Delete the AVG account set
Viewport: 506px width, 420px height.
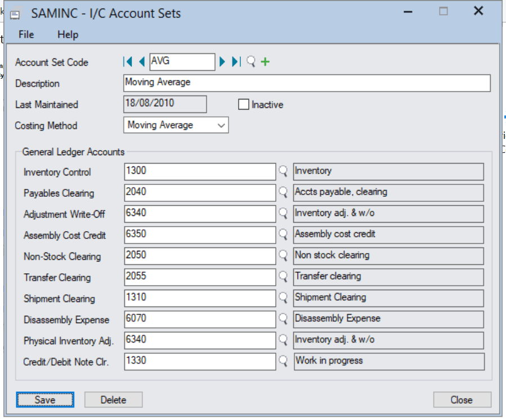click(113, 400)
